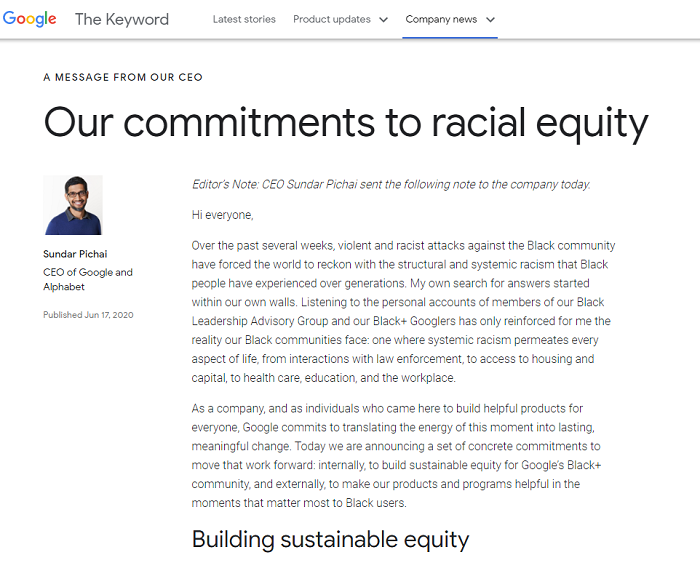Click the 'Hi everyone,' greeting line

click(x=223, y=215)
